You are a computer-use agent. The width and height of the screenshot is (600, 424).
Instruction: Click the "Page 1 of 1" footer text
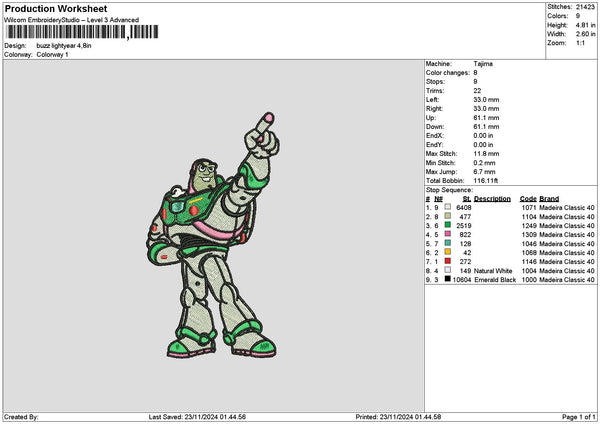[579, 417]
